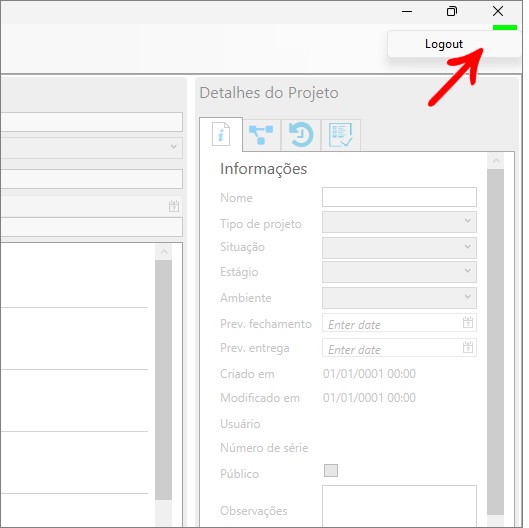Click the left text field below the date field
The height and width of the screenshot is (528, 529).
[x=92, y=227]
